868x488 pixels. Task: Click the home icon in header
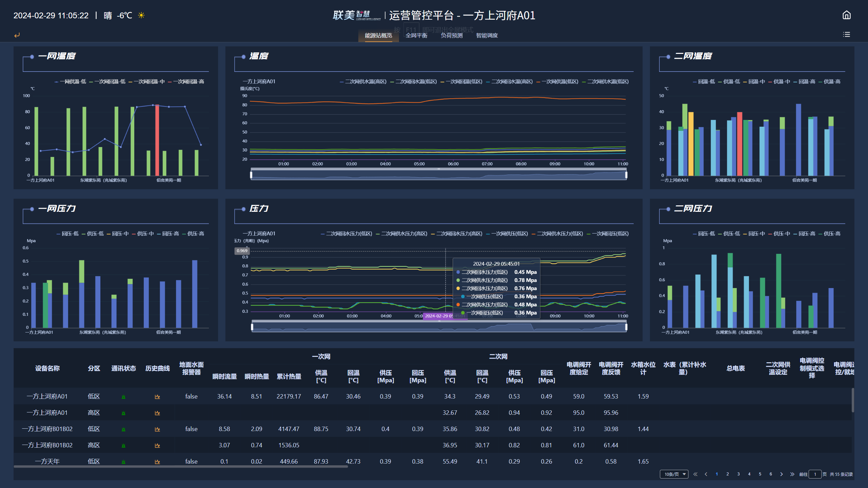(846, 15)
